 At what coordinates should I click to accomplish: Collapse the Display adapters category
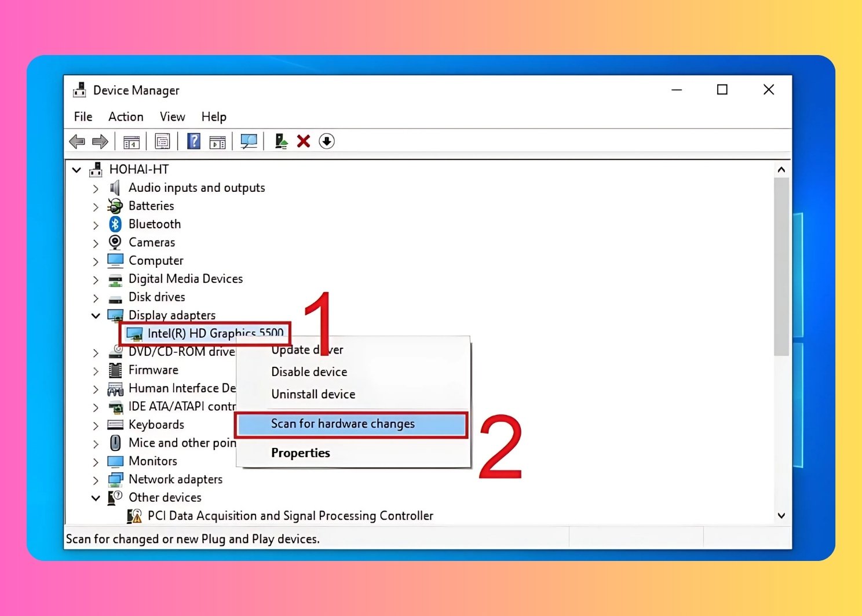click(96, 316)
